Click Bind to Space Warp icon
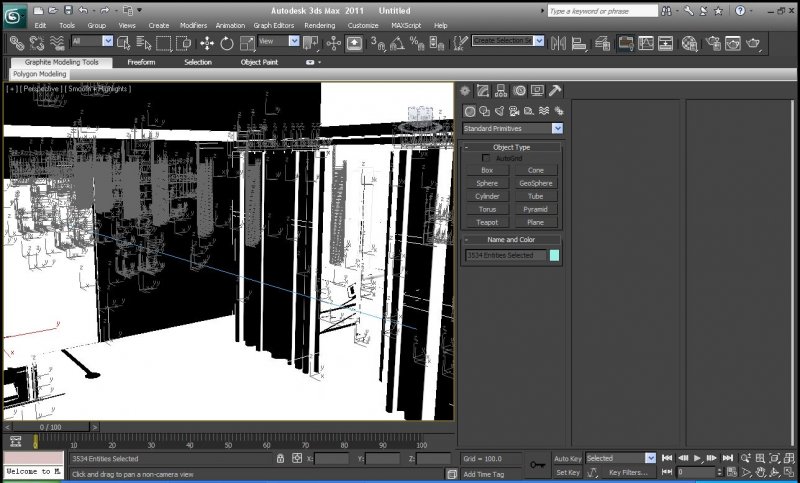800x483 pixels. point(57,43)
